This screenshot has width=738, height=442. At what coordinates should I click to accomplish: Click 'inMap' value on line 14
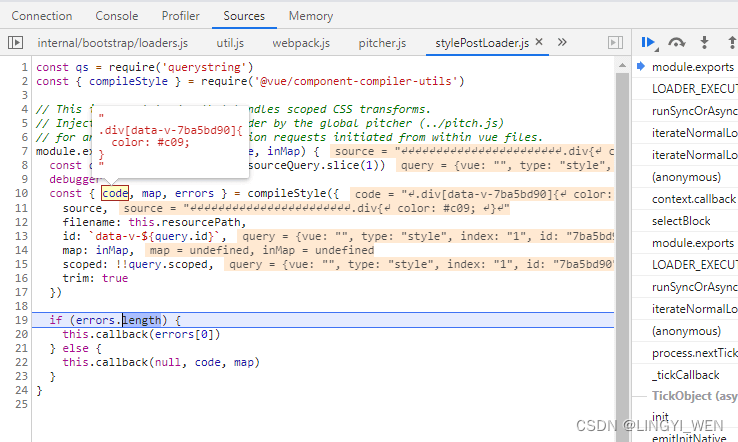pos(112,250)
